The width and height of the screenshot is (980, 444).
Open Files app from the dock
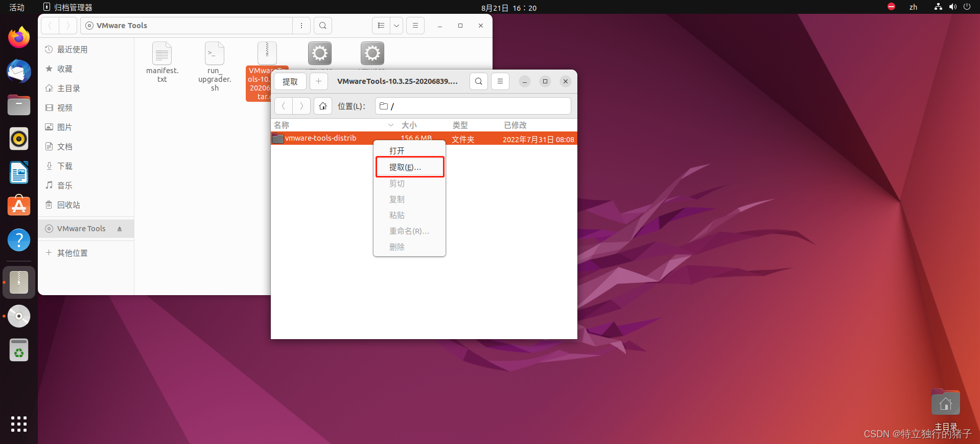(x=19, y=105)
